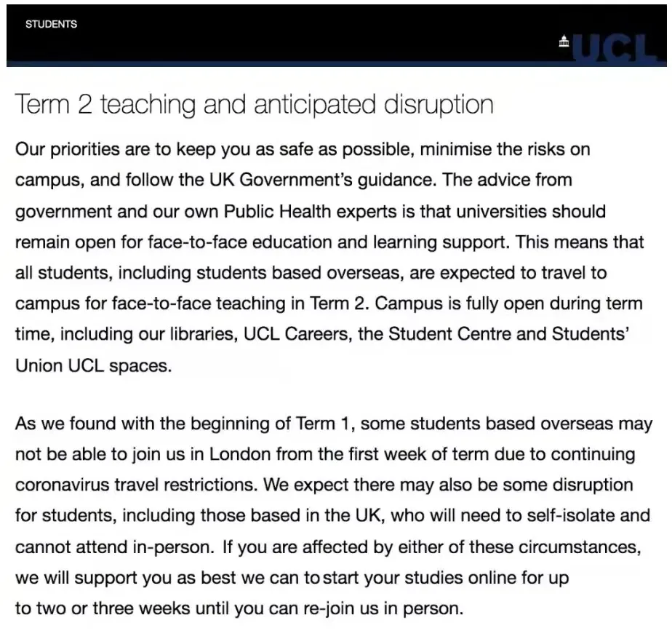Click the word London in second paragraph
672x631 pixels.
pos(244,454)
